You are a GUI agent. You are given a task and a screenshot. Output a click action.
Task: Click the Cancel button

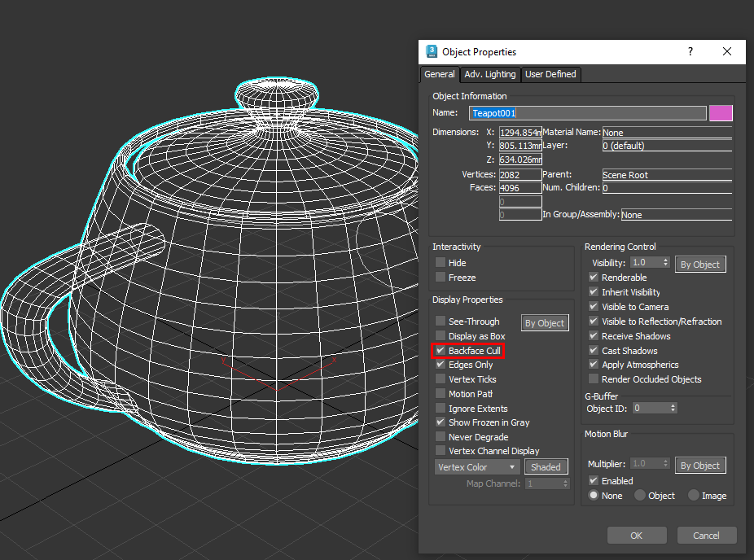click(x=707, y=536)
